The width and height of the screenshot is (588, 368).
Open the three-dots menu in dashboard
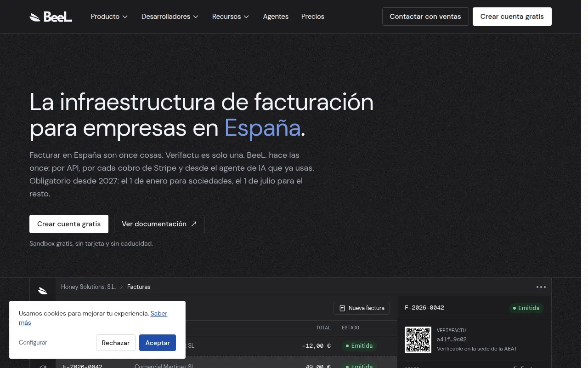(541, 287)
